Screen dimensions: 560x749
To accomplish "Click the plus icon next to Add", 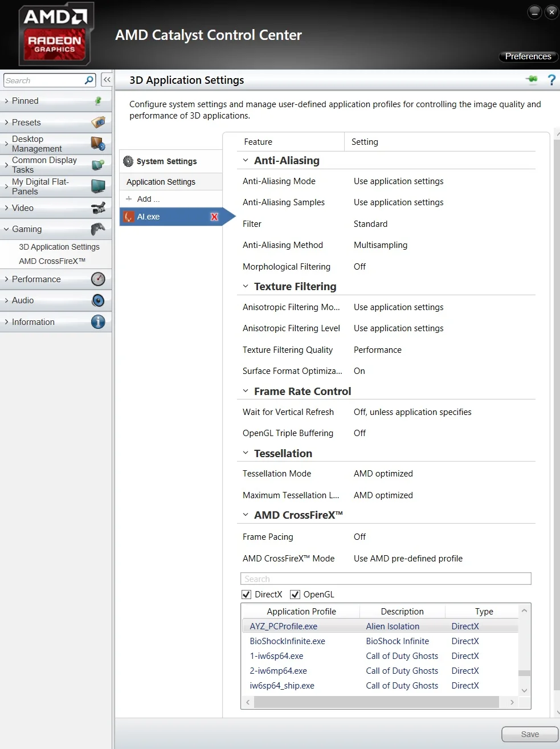I will tap(129, 199).
